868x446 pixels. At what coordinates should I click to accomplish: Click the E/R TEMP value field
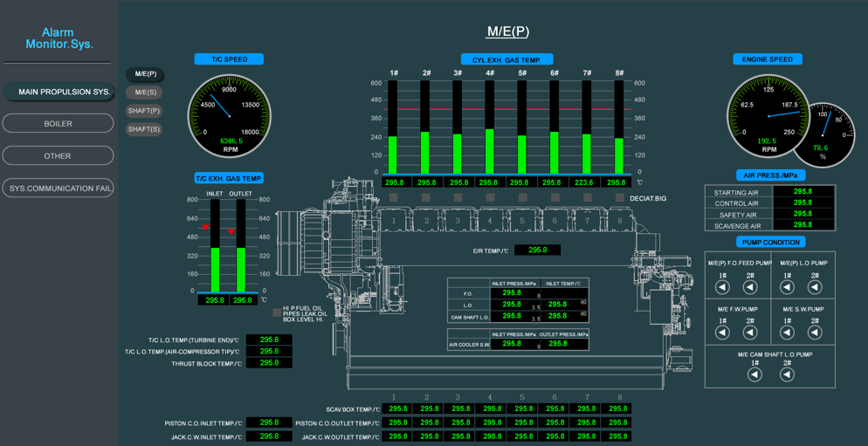[x=537, y=250]
